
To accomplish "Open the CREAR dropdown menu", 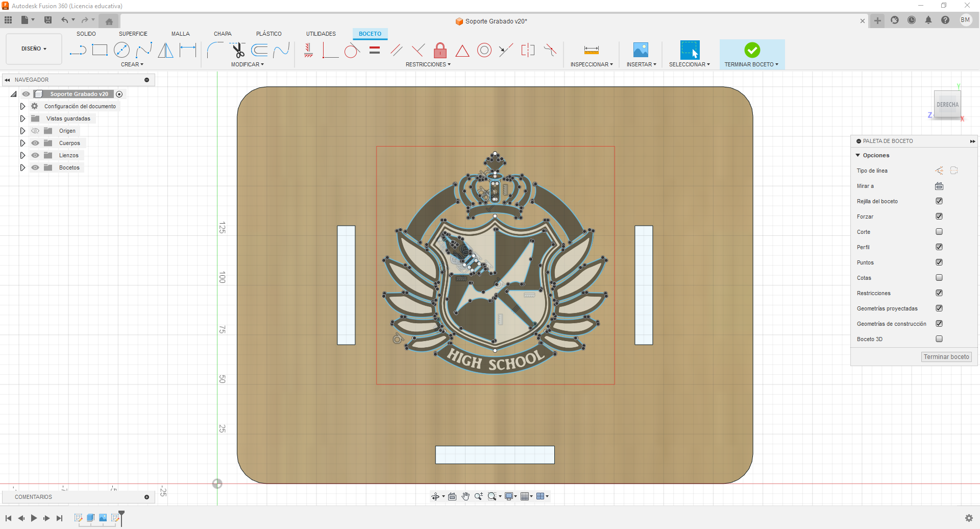I will (x=132, y=64).
